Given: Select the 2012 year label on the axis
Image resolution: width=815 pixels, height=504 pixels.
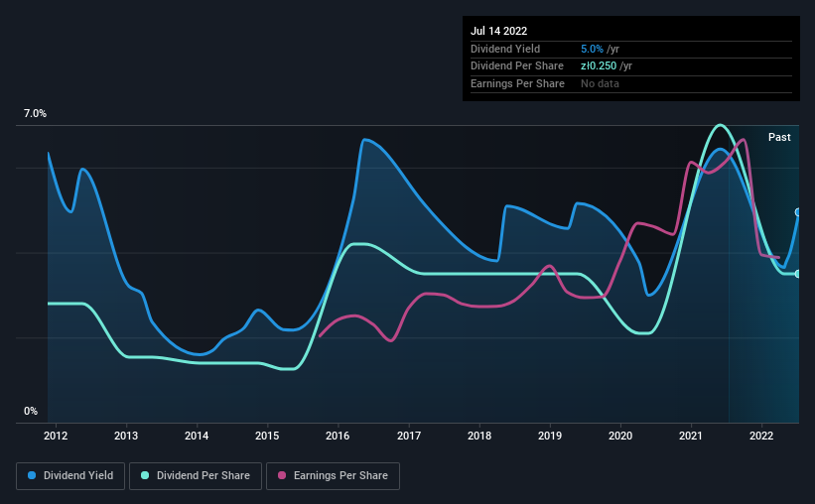Looking at the screenshot, I should (x=56, y=435).
